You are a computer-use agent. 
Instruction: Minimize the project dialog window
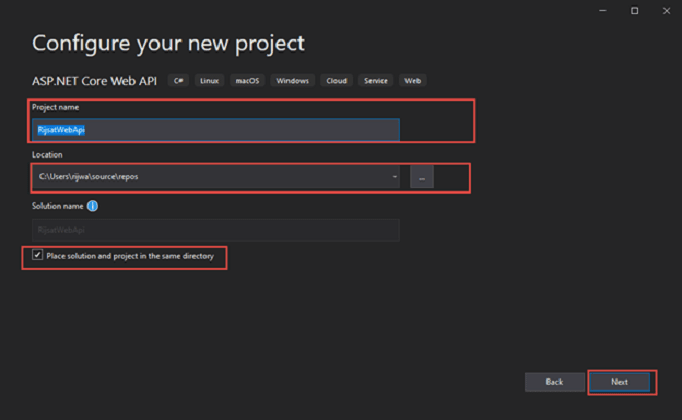[604, 11]
